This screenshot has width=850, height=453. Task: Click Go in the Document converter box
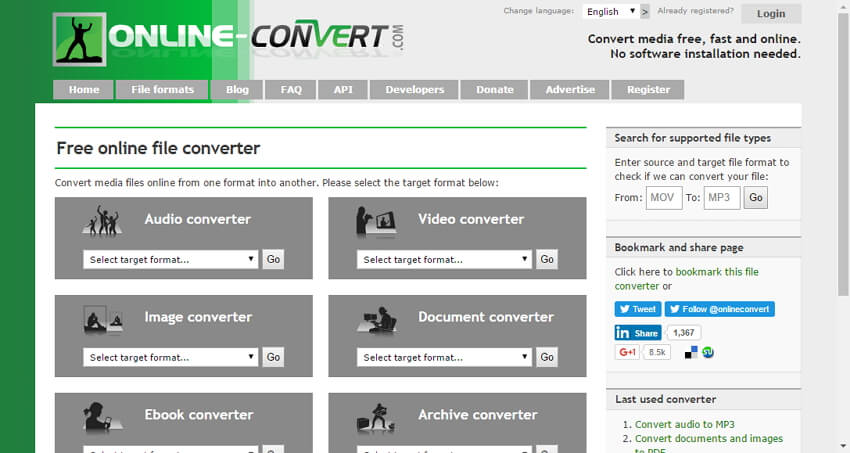coord(547,357)
